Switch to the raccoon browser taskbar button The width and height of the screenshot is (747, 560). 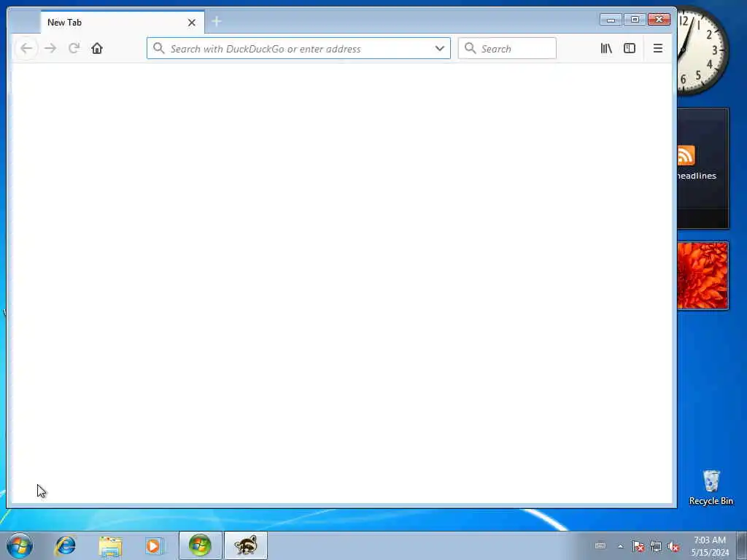click(246, 545)
